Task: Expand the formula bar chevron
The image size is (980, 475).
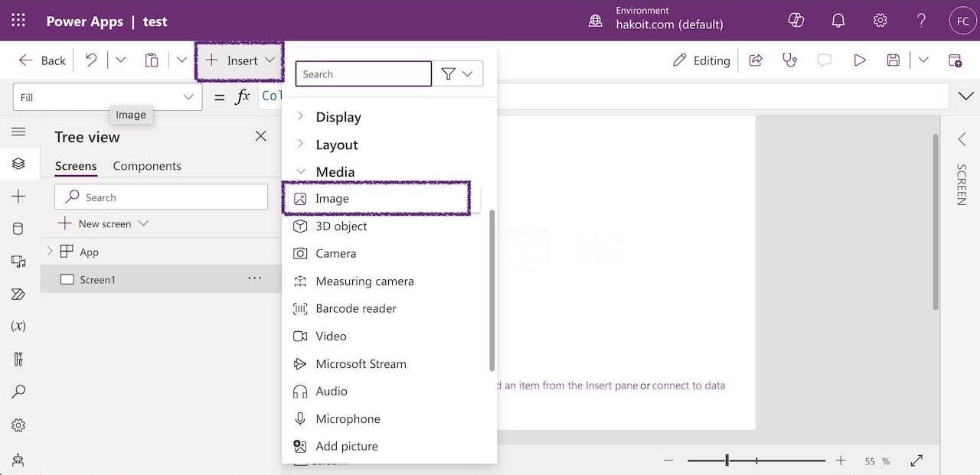Action: pos(965,96)
